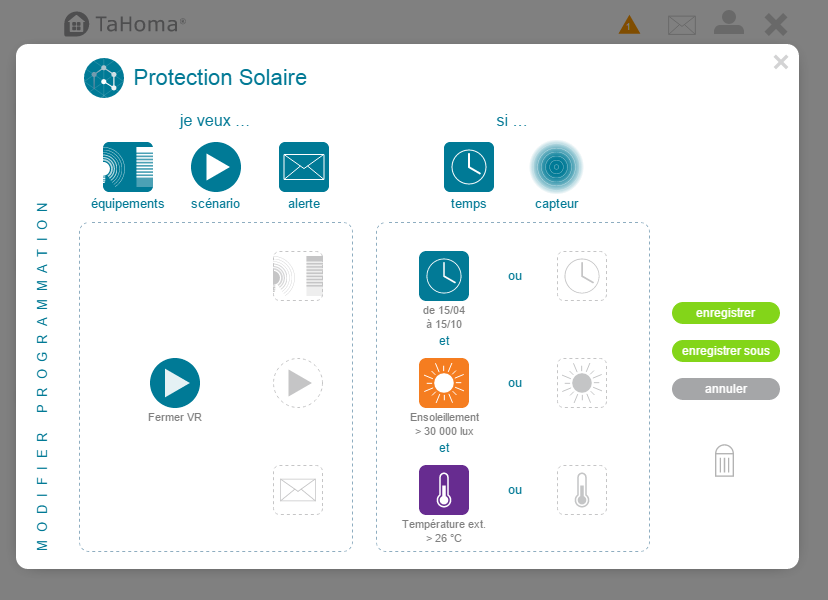Close the Protection Solaire dialog
The width and height of the screenshot is (828, 600).
click(781, 62)
